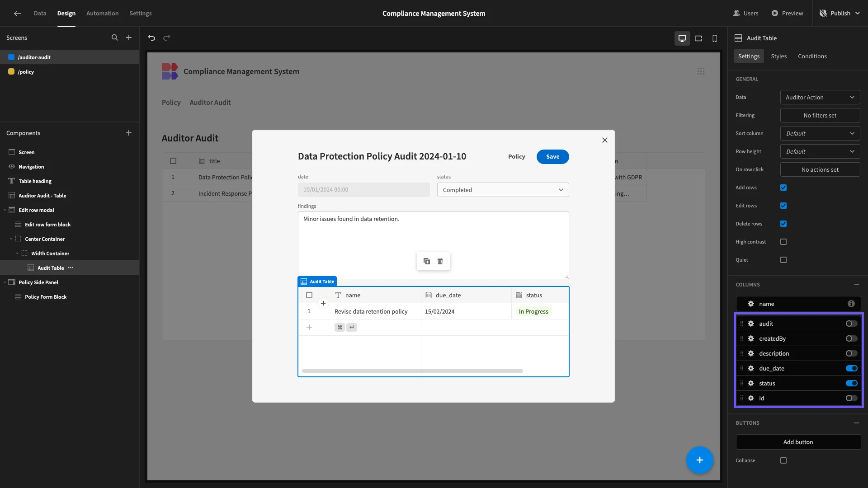Close the edit row modal

click(x=605, y=140)
